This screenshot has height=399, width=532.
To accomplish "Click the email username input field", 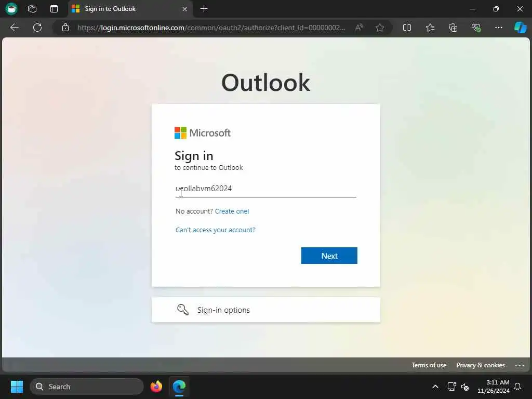I will pos(265,189).
